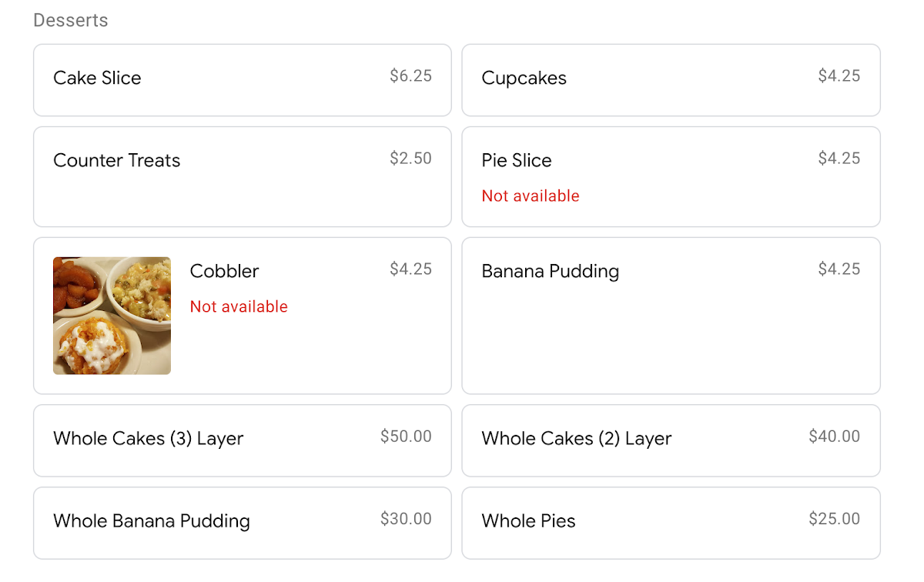
Task: Select Whole Cakes (2) Layer item
Action: [x=671, y=440]
